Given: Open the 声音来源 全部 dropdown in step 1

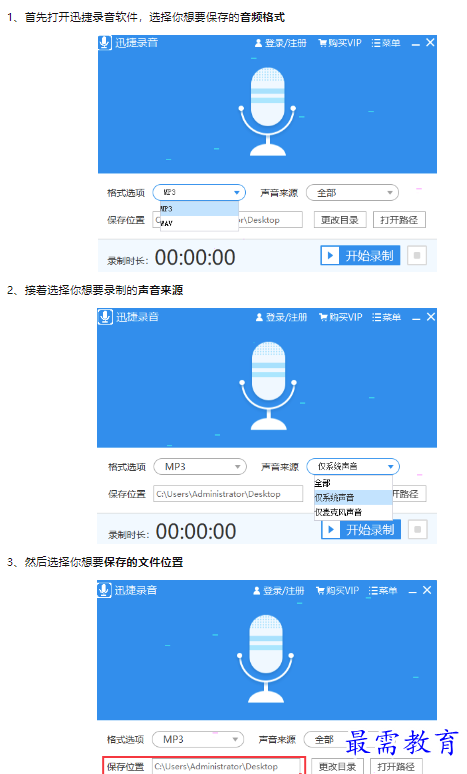Looking at the screenshot, I should coord(352,193).
